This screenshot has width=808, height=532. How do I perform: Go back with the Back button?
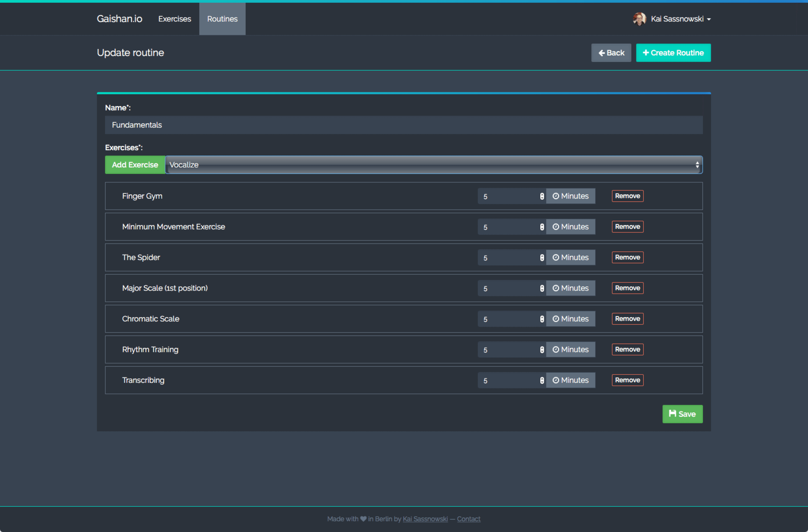[x=611, y=52]
